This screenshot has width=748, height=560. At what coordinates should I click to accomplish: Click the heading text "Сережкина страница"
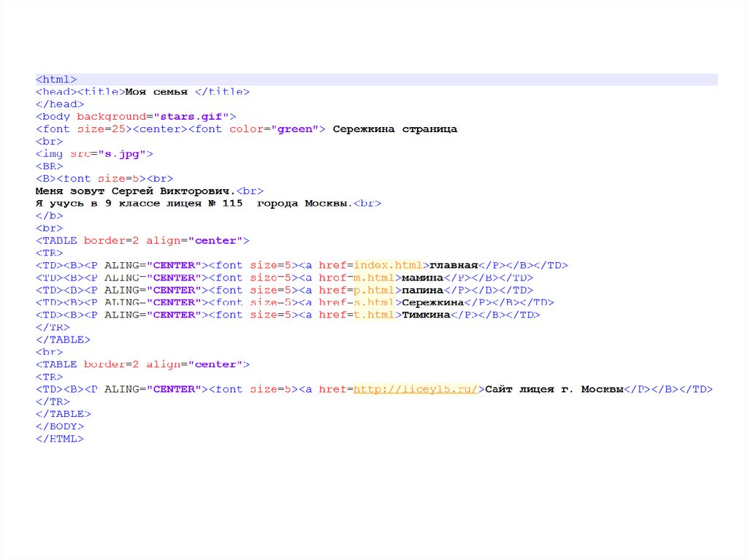[394, 129]
